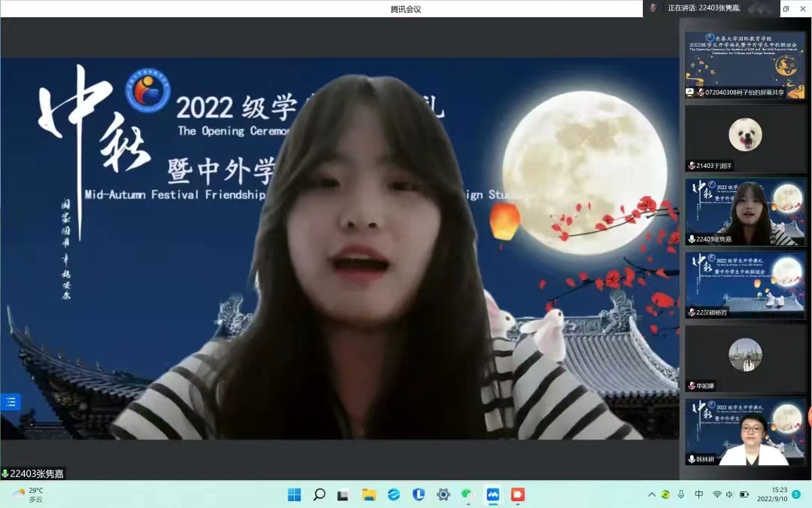Open the Windows Start menu

pos(294,495)
